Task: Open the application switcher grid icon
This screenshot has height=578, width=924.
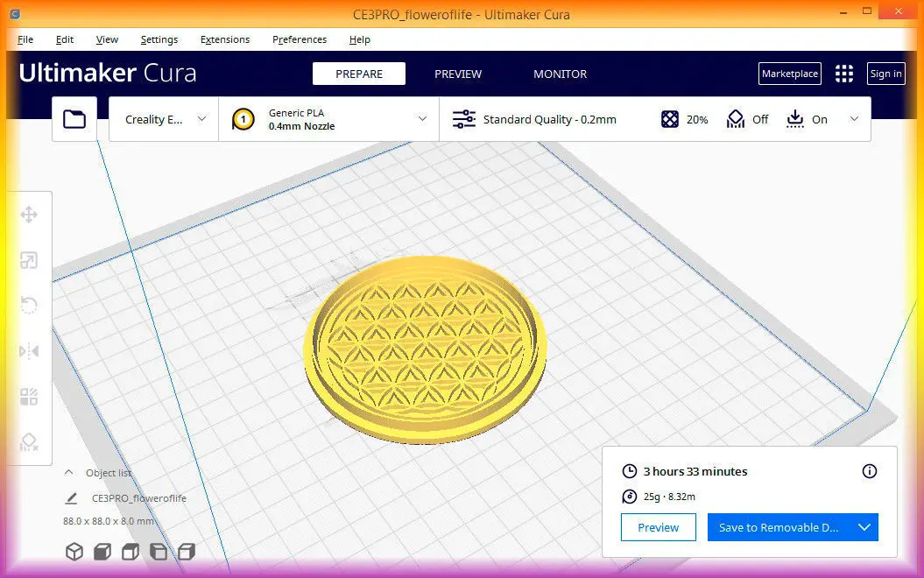Action: pos(843,74)
